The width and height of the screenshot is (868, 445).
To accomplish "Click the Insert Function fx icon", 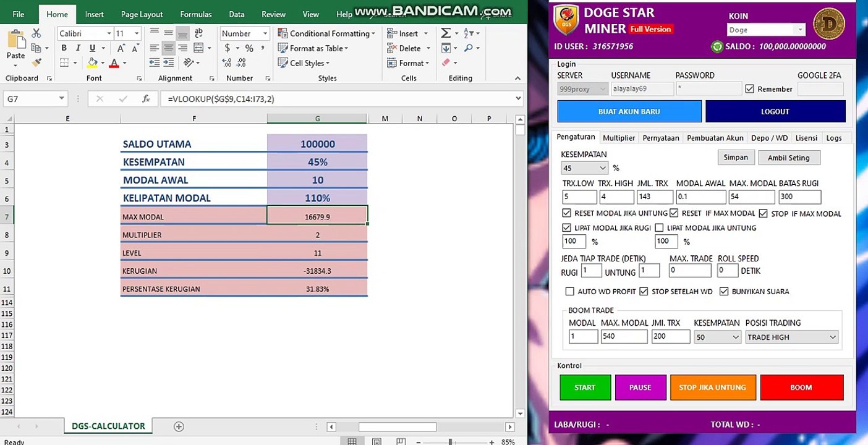I will 146,98.
